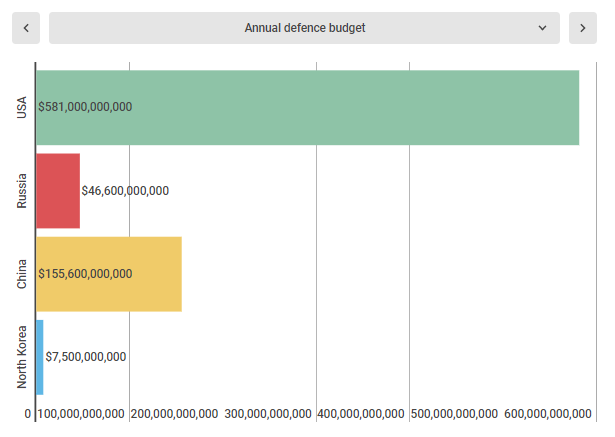Select the $155,600,000,000 value label
This screenshot has height=437, width=615.
pos(85,273)
